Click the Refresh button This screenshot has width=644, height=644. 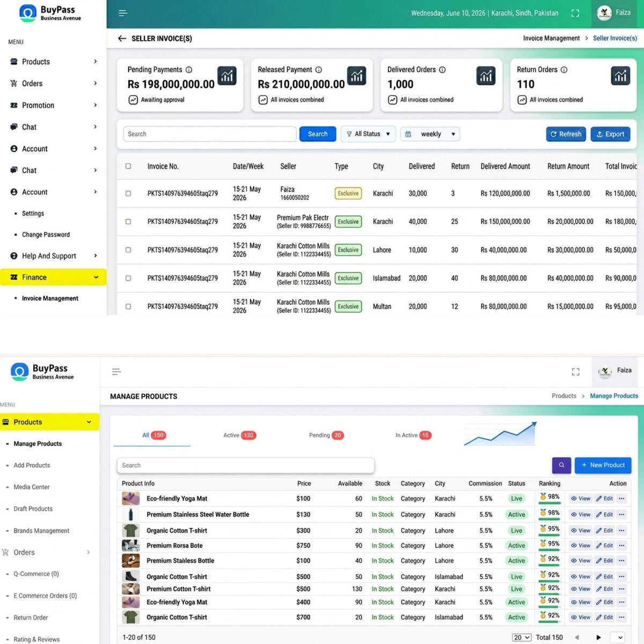[566, 134]
